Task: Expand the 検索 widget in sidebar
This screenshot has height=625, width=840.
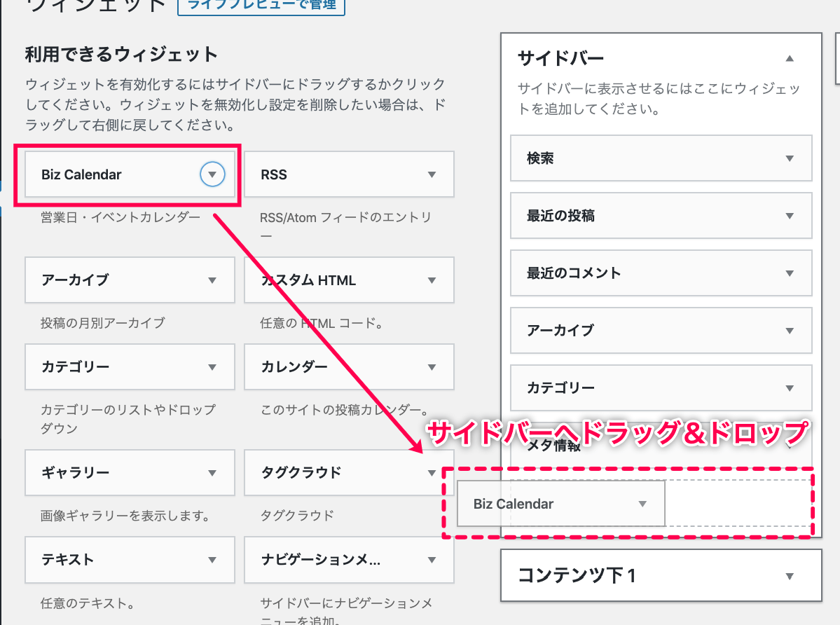Action: [x=790, y=158]
